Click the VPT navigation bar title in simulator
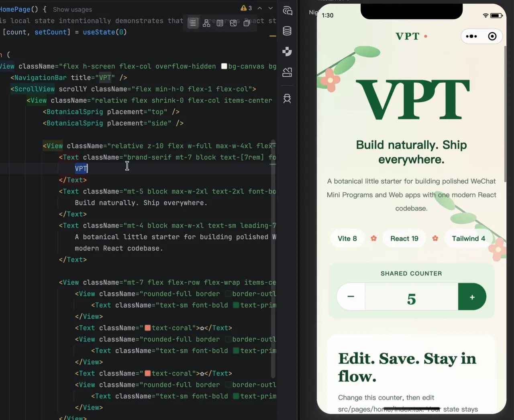The height and width of the screenshot is (420, 514). [408, 36]
